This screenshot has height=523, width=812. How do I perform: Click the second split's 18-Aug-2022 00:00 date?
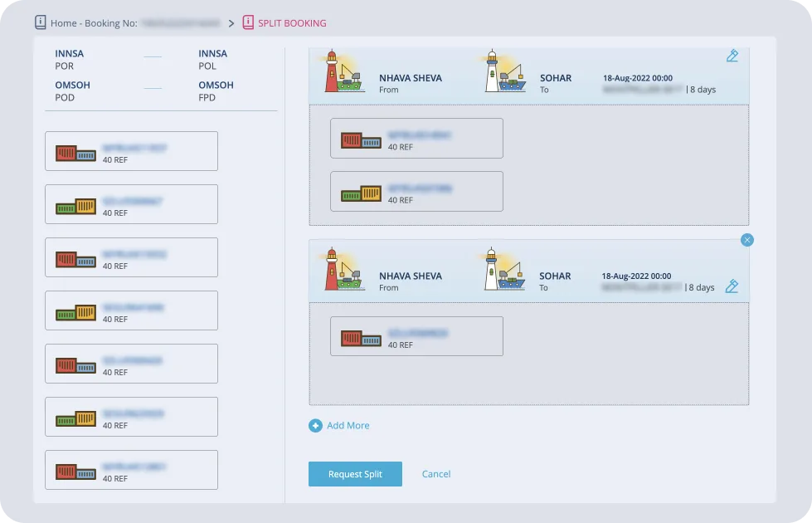pos(636,276)
